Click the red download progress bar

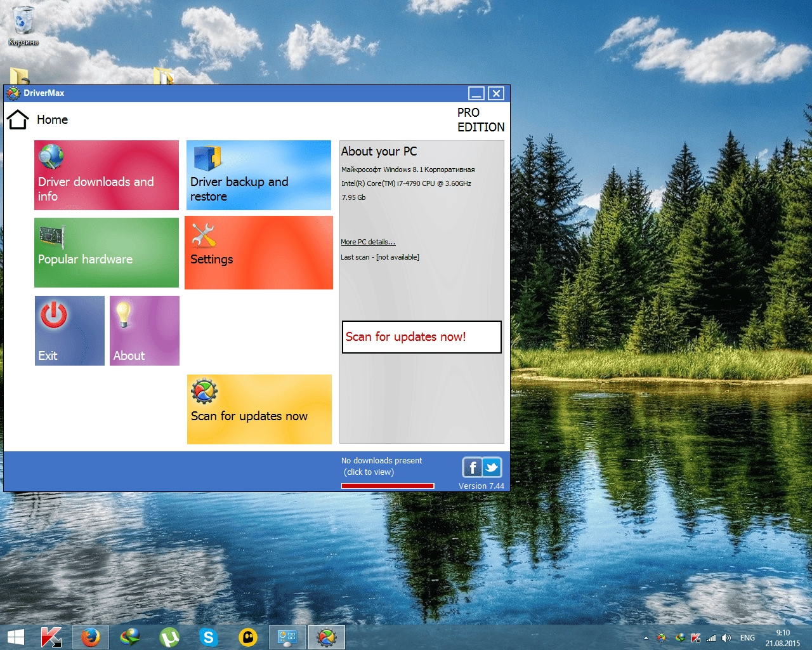click(x=388, y=486)
